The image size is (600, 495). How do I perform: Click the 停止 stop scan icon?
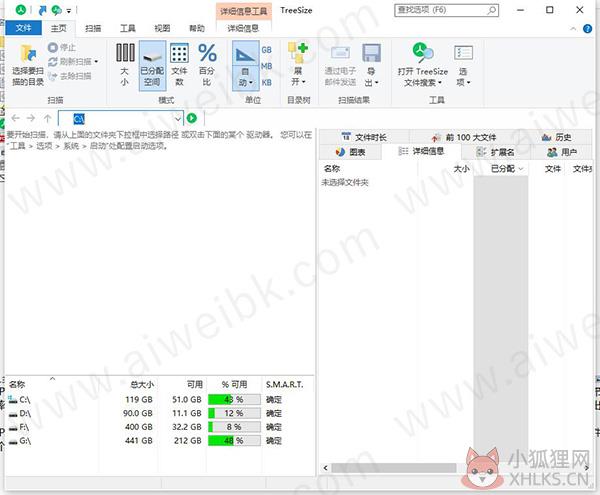tap(53, 47)
